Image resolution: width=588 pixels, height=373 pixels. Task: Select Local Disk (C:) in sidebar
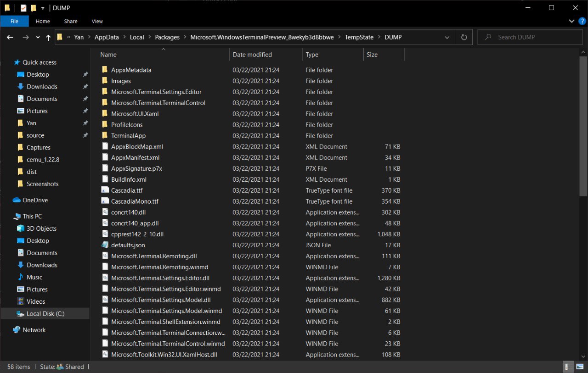[x=45, y=314]
